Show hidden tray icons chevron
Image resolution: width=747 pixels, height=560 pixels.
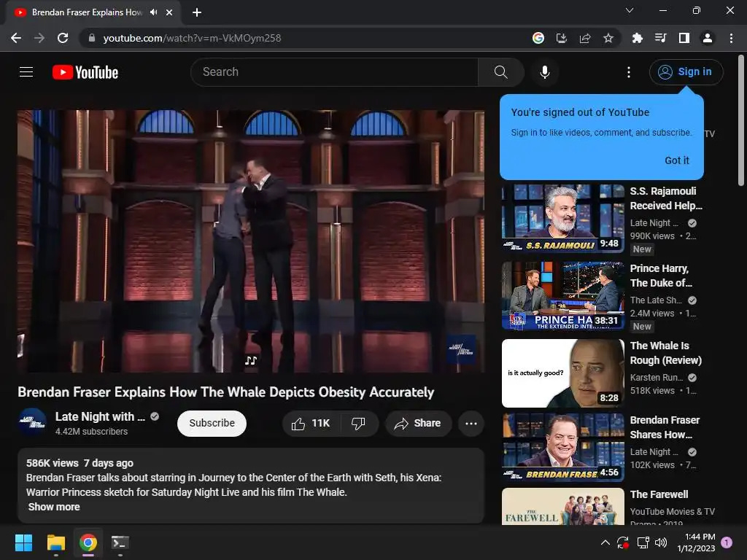point(605,542)
